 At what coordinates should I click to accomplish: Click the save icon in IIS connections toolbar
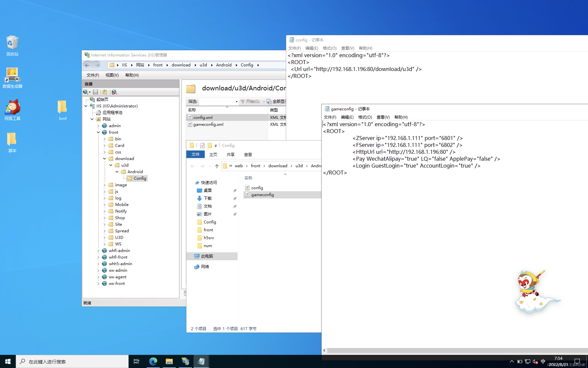tap(95, 92)
